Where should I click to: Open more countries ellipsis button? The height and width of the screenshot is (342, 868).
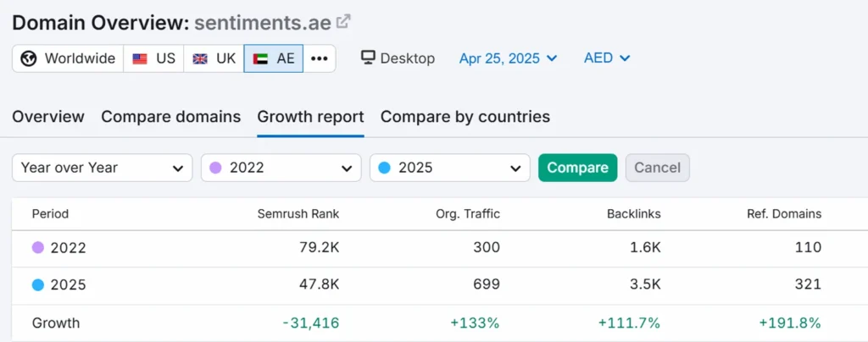[320, 58]
